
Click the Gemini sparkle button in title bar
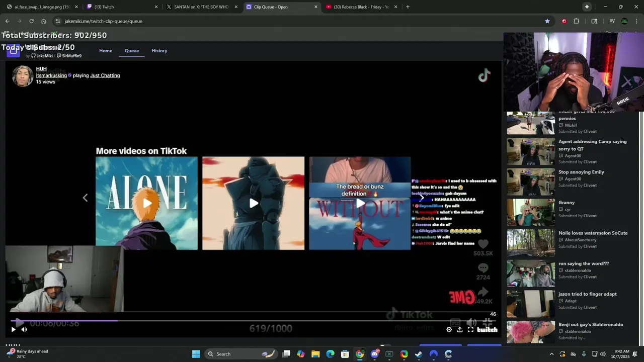tap(587, 7)
